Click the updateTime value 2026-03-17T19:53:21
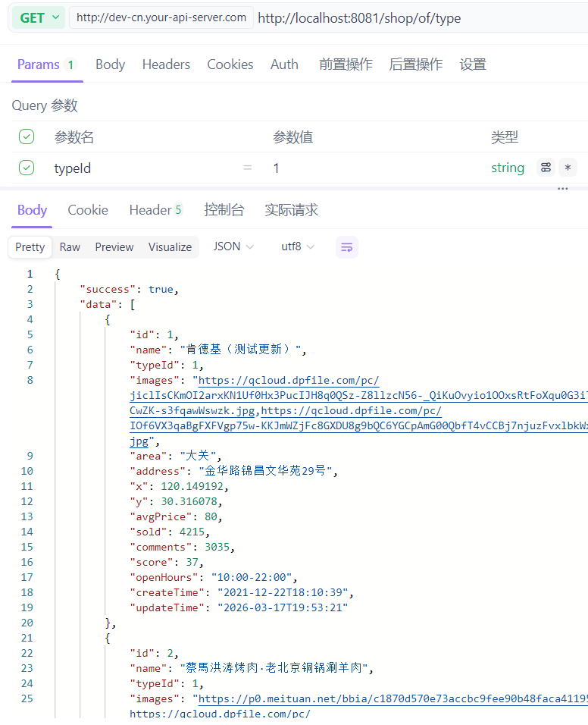The image size is (588, 725). (x=283, y=607)
